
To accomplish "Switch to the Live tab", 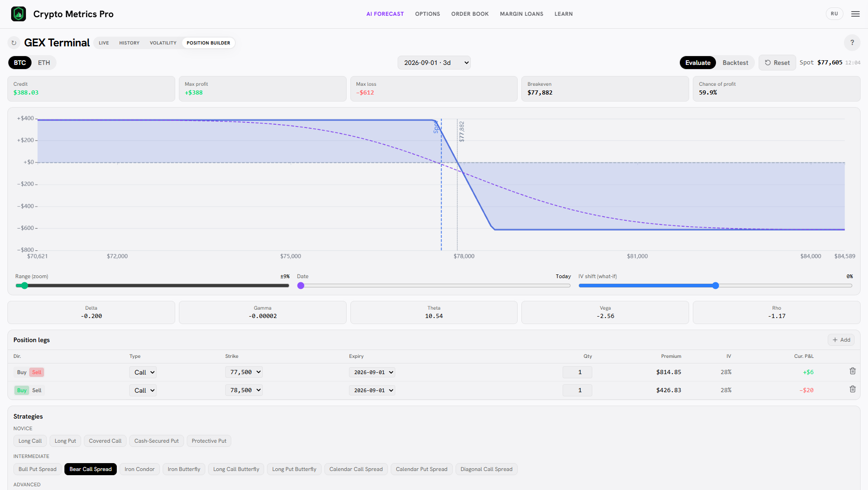I will click(x=104, y=43).
